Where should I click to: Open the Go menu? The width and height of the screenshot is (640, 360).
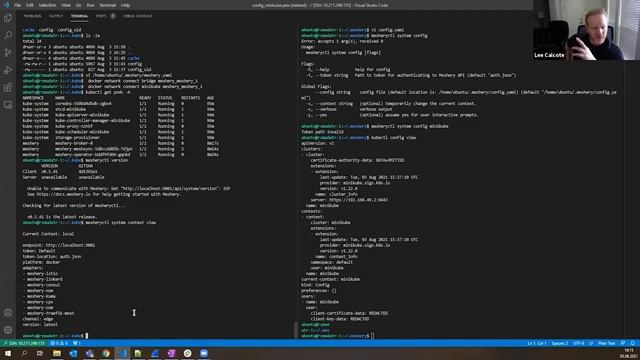[79, 5]
